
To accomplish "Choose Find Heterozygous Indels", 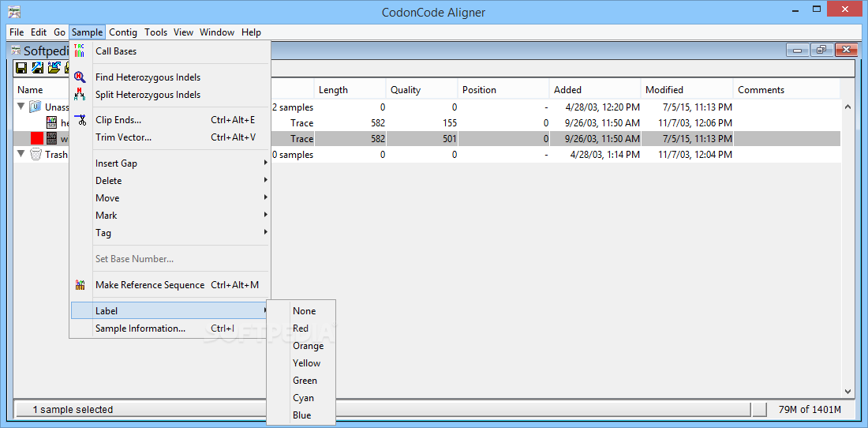I will pos(170,77).
